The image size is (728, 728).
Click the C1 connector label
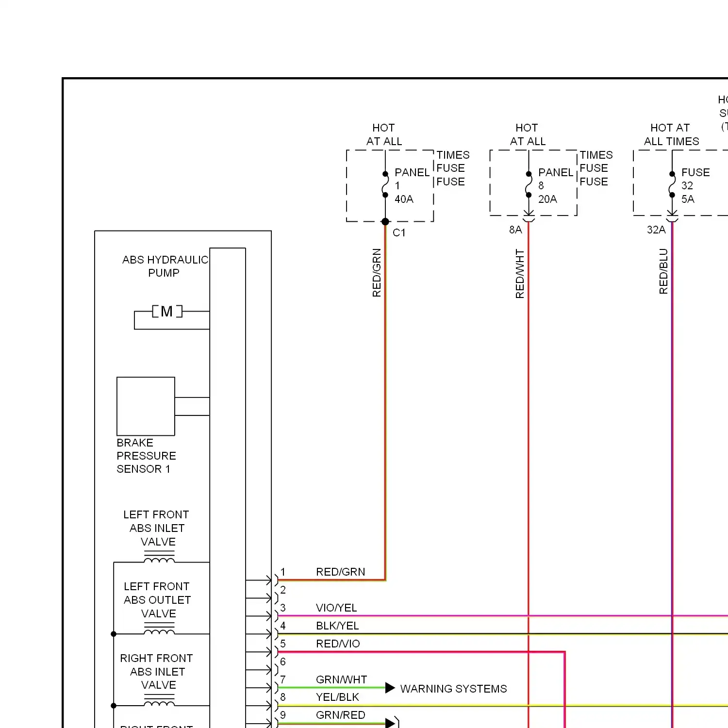[399, 233]
